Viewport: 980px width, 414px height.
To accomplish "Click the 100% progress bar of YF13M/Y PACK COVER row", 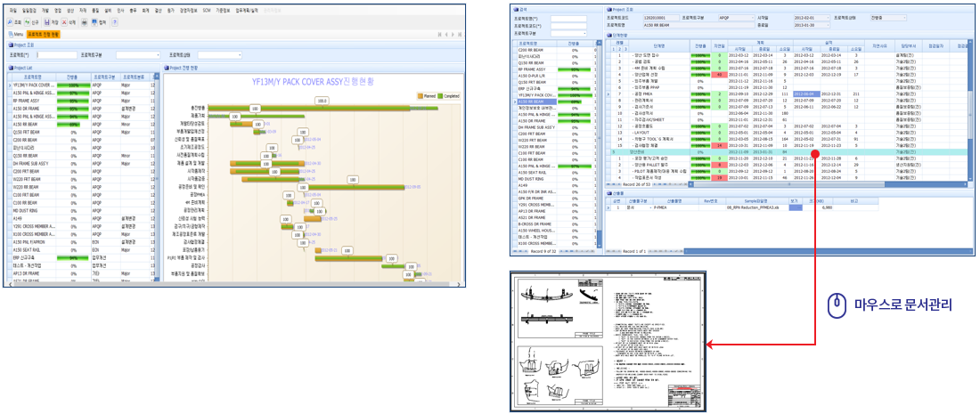I will pyautogui.click(x=73, y=85).
